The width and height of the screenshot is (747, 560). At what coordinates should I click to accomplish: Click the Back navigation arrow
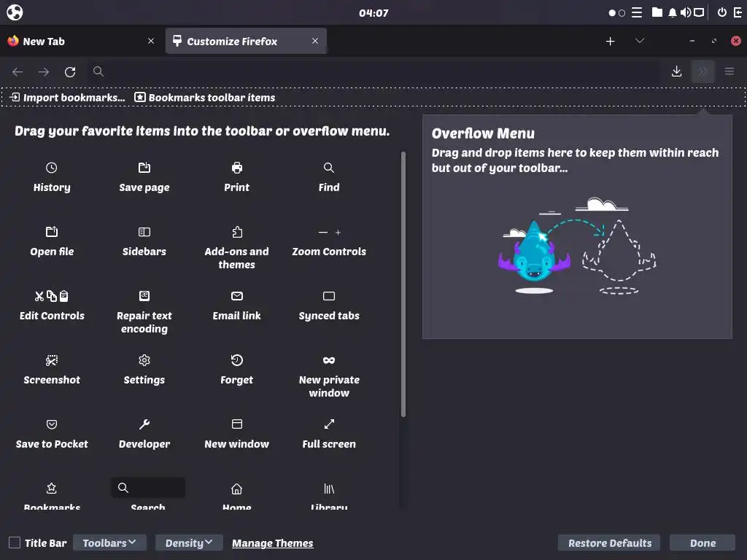tap(18, 72)
